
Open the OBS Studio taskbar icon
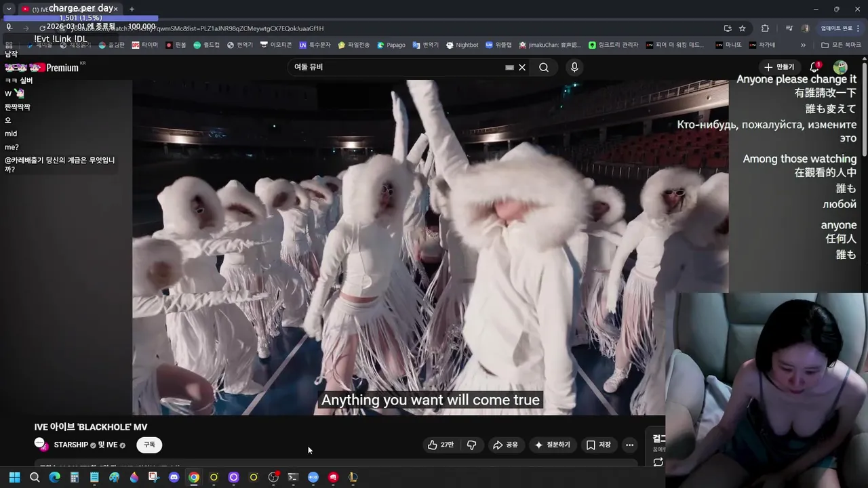point(273,477)
